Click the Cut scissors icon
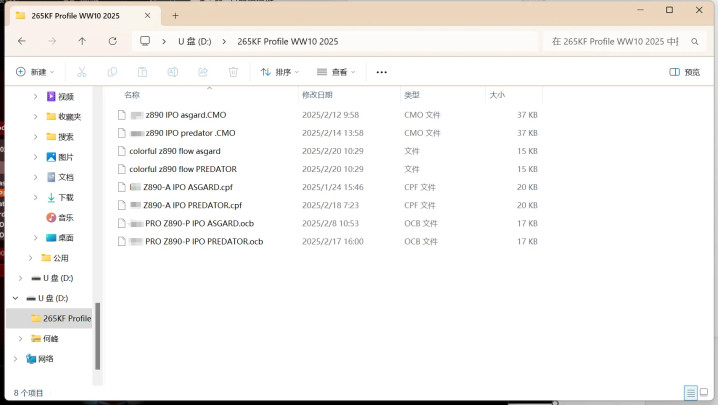This screenshot has width=718, height=405. click(82, 72)
